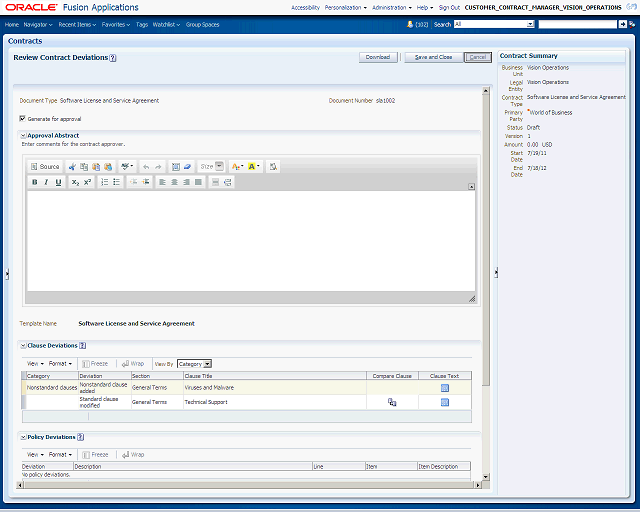Image resolution: width=640 pixels, height=512 pixels.
Task: Collapse the Policy Deviations section
Action: (x=23, y=437)
